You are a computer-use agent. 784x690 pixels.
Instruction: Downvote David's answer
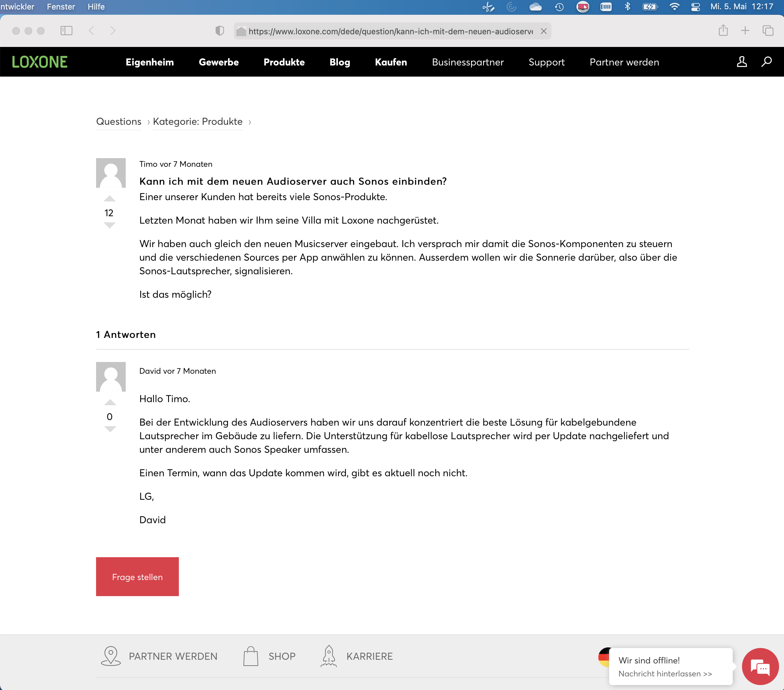110,429
